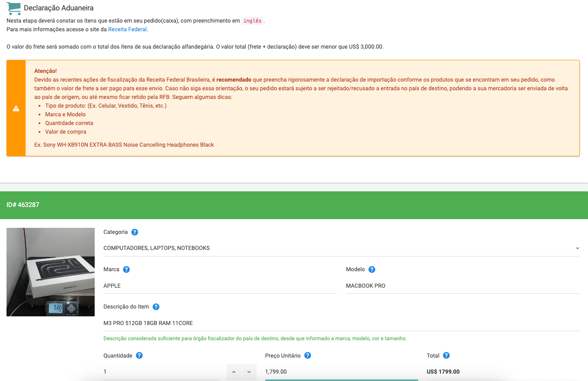Open the Total help icon
This screenshot has height=381, width=588.
click(446, 355)
